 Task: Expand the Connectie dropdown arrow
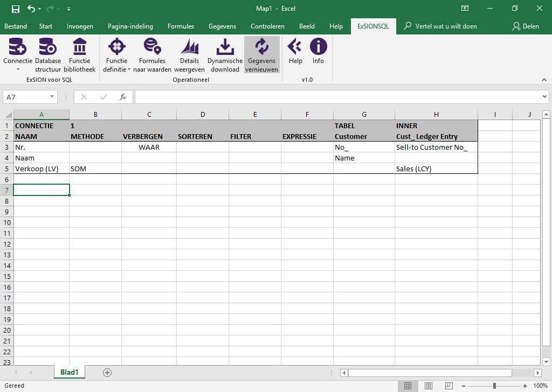tap(18, 69)
